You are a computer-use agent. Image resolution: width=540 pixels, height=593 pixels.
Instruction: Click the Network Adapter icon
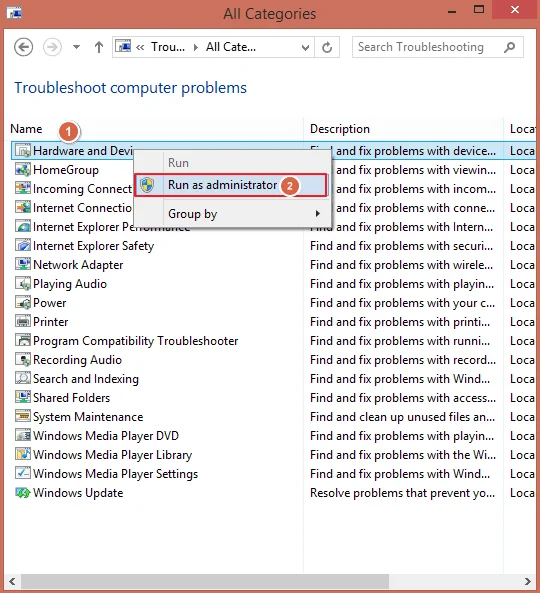point(23,264)
